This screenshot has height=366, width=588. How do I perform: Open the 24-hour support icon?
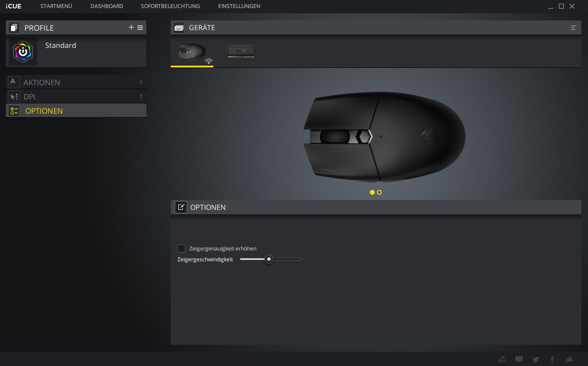tap(502, 359)
